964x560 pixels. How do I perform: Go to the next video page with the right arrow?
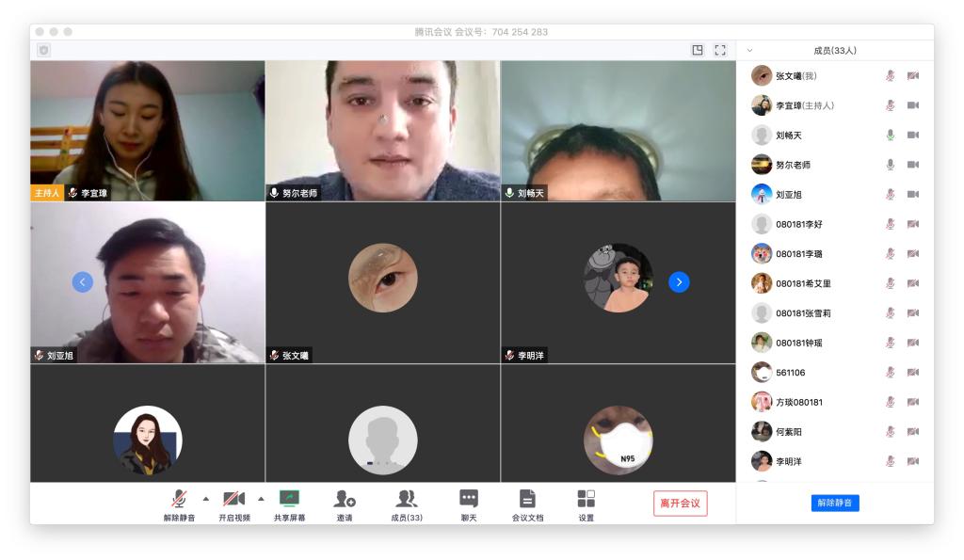point(679,281)
